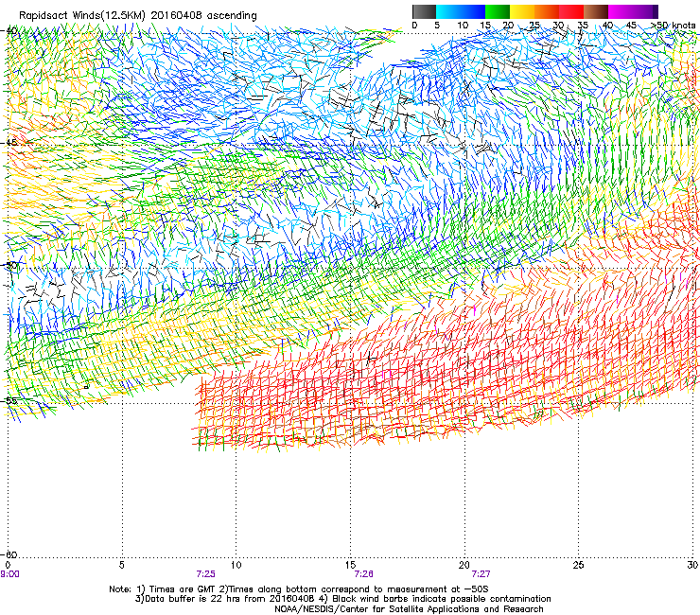Click the purple '7:26' time label

pos(364,574)
